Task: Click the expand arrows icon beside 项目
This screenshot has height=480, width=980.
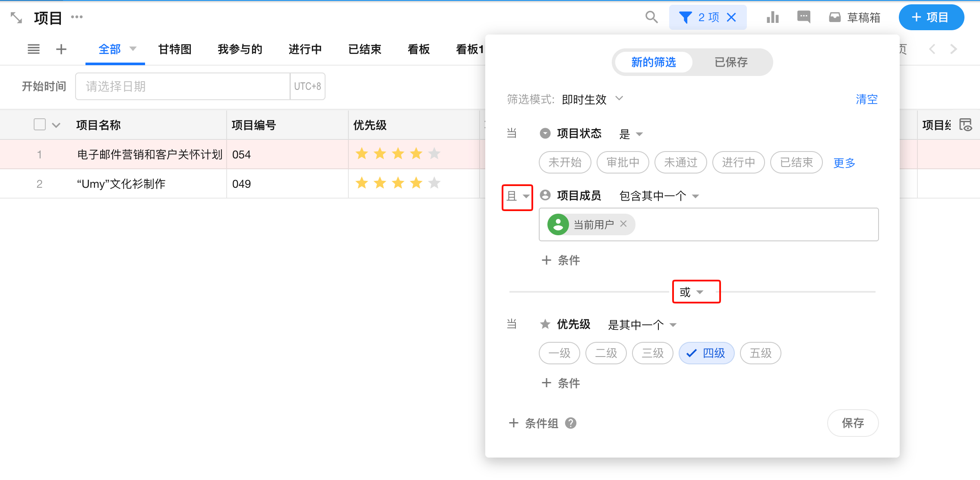Action: pos(16,18)
